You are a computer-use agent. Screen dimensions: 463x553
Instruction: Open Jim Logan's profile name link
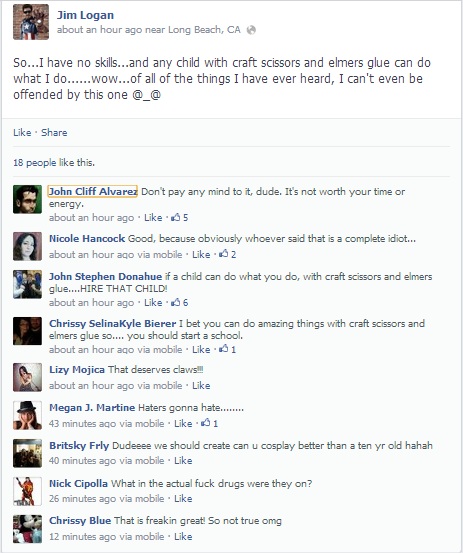pos(85,15)
